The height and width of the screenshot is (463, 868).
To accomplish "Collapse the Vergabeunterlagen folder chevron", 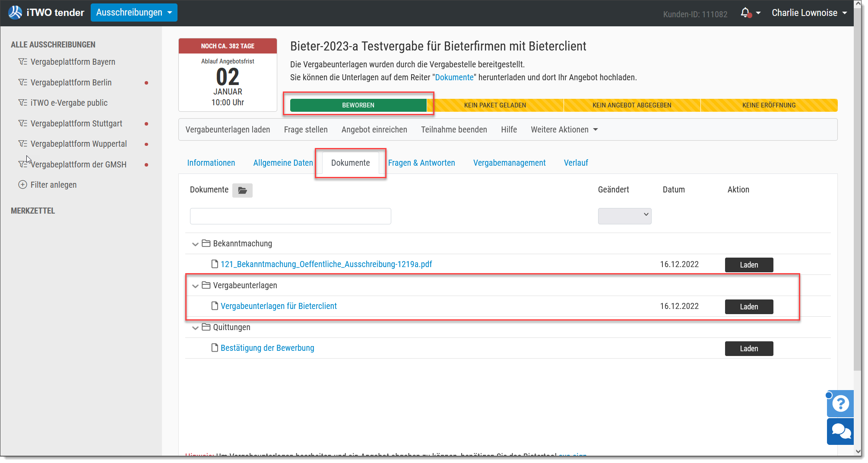I will coord(195,286).
